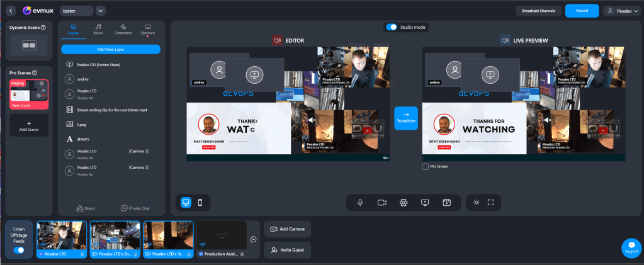Click Invite Guest

pos(288,250)
